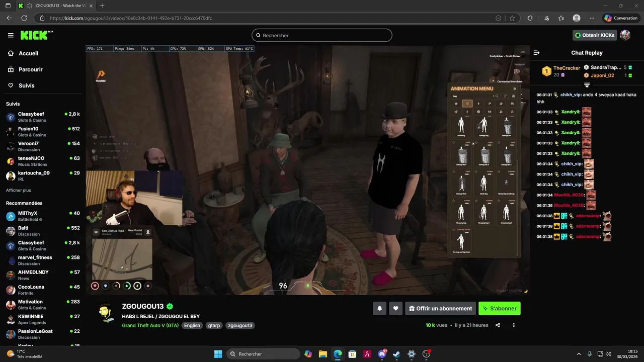Open MilThyX recommended channel
644x362 pixels.
coord(43,216)
